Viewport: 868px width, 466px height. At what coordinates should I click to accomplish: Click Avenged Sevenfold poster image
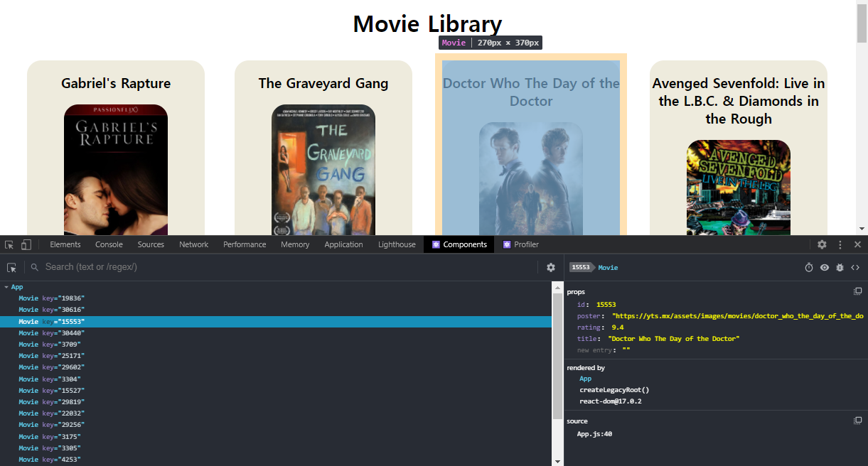739,188
